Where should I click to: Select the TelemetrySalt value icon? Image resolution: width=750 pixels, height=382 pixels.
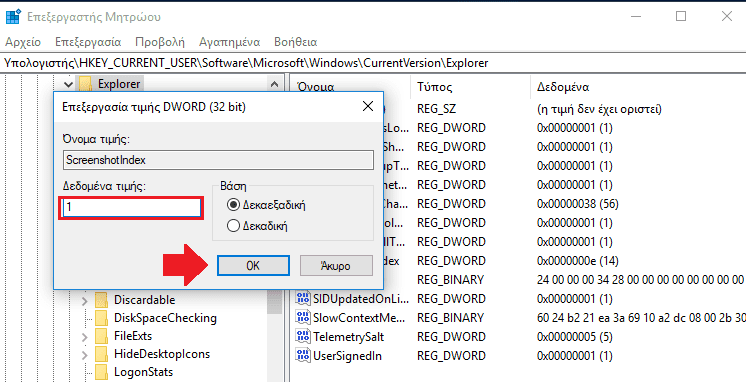click(303, 337)
